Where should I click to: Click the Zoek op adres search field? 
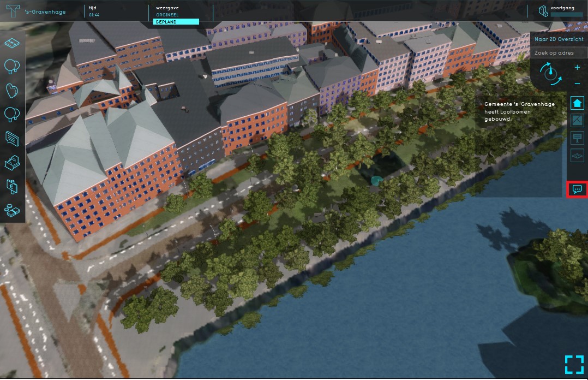559,53
